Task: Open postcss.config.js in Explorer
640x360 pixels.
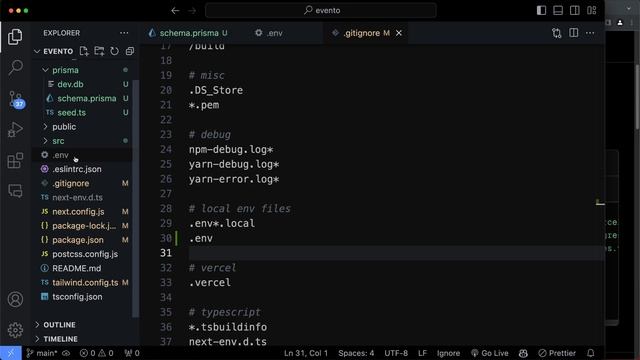Action: coord(85,254)
